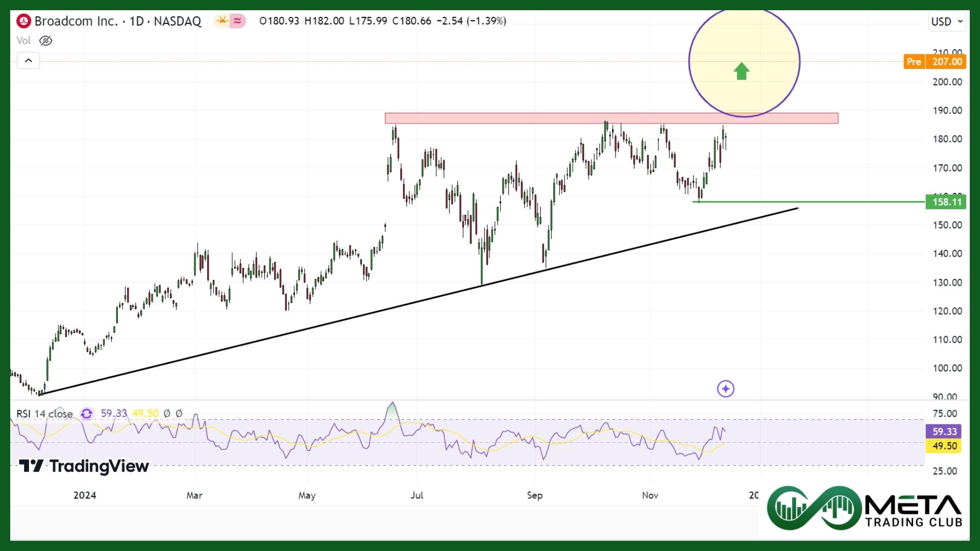This screenshot has width=980, height=551.
Task: Click the 120.00 price axis label
Action: [x=947, y=312]
